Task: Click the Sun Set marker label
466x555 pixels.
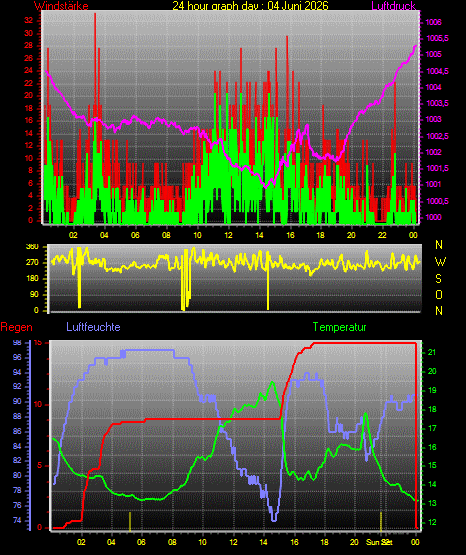Action: [379, 542]
